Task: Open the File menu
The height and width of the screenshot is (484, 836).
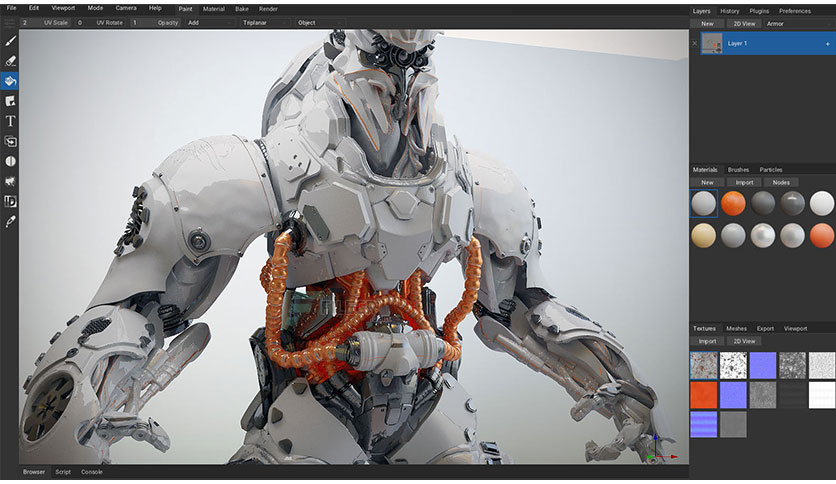Action: [11, 8]
